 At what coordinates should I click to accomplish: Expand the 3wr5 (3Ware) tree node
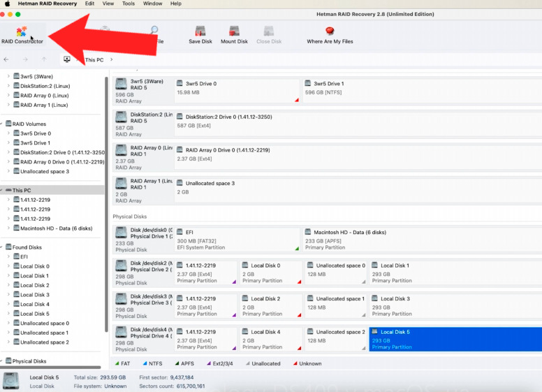click(x=8, y=76)
